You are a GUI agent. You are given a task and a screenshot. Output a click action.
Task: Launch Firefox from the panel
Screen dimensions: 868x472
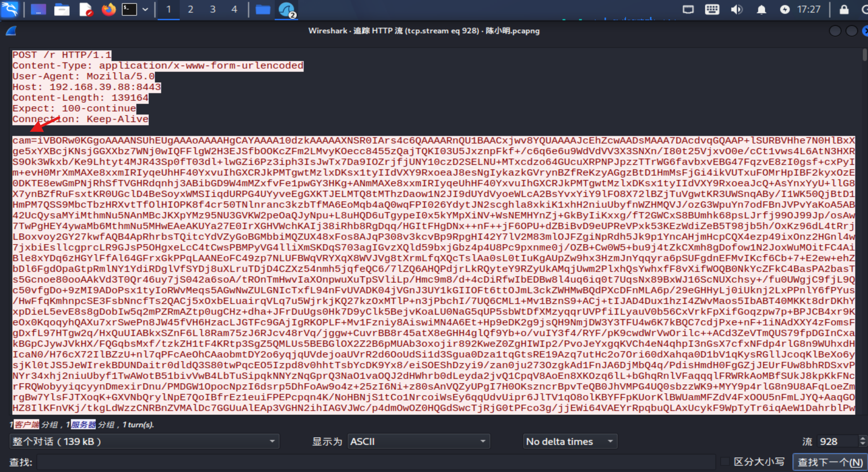109,9
